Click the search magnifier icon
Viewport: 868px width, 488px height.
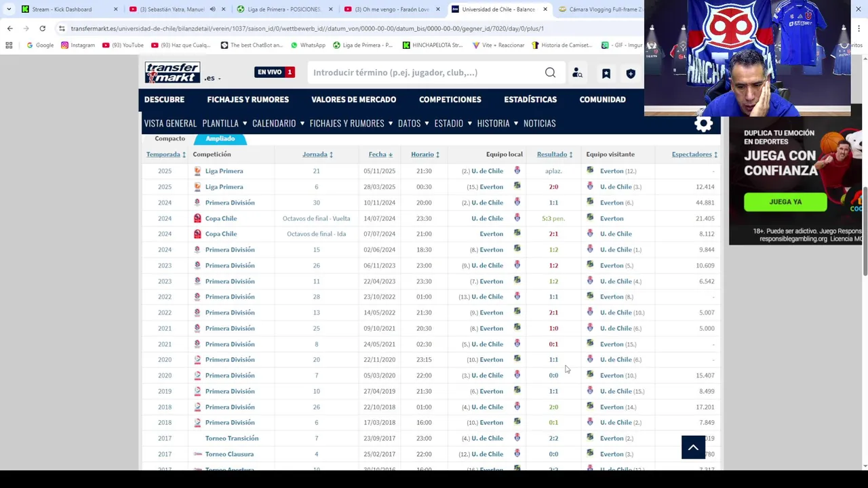(x=550, y=73)
